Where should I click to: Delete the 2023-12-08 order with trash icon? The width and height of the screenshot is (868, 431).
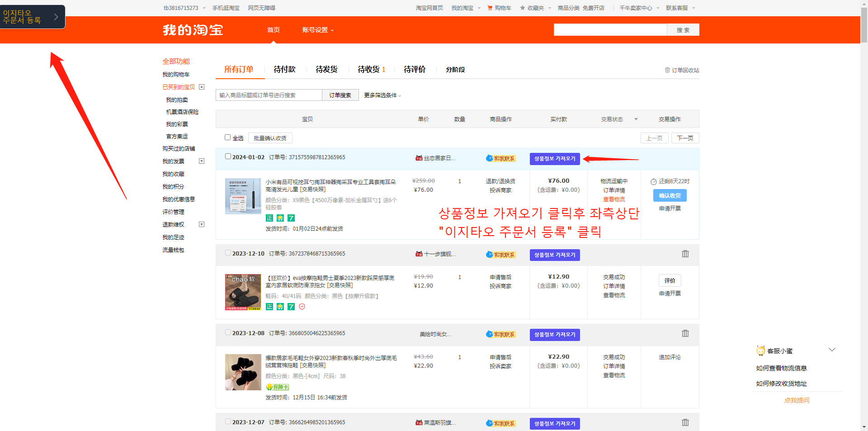pos(685,333)
